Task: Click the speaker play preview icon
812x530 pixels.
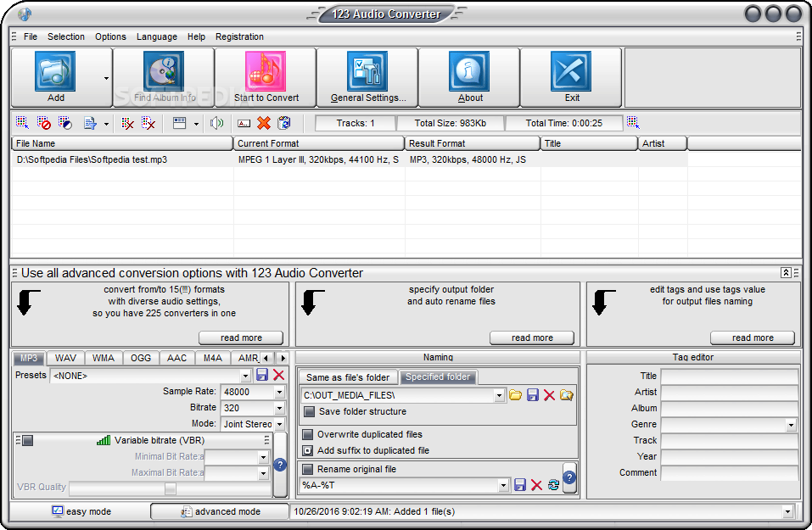Action: 216,123
